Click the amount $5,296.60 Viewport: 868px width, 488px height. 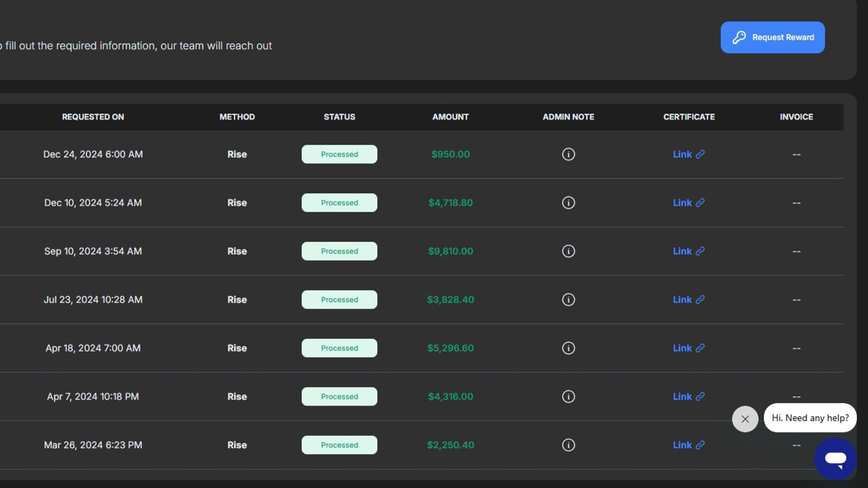click(x=450, y=348)
